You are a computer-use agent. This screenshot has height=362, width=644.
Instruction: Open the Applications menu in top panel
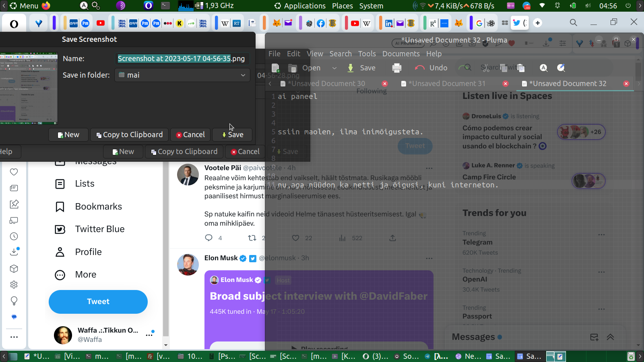pos(300,6)
